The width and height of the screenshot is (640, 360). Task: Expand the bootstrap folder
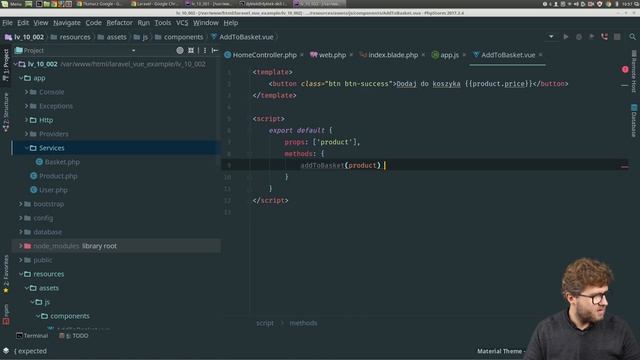[x=21, y=204]
